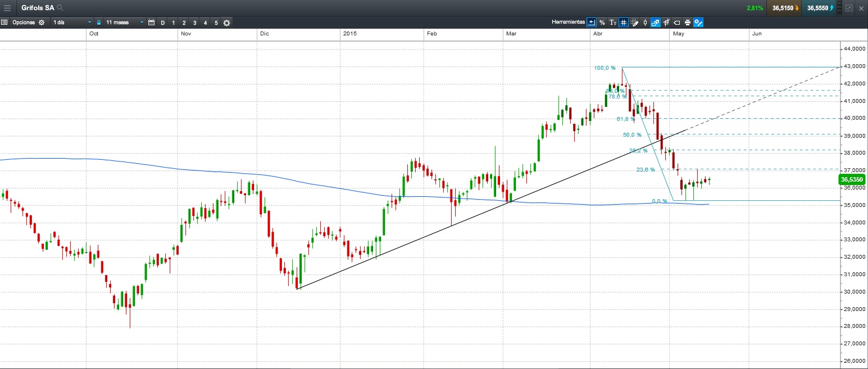
Task: Select the text annotation (Tt) tool
Action: point(613,22)
